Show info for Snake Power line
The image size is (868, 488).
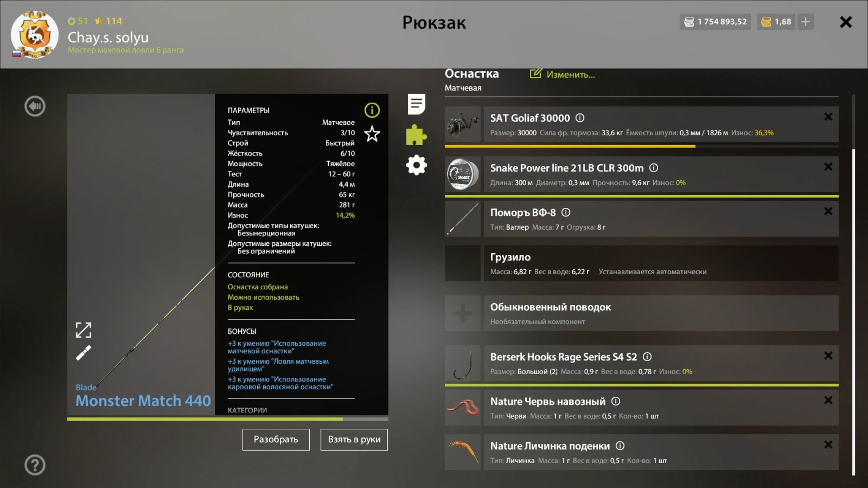(x=654, y=168)
